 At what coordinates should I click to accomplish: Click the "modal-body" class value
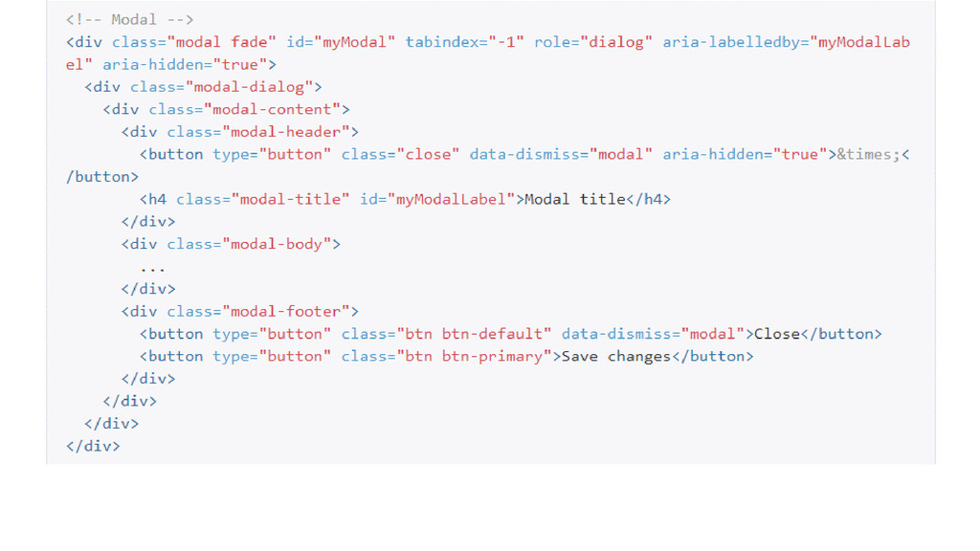(277, 244)
